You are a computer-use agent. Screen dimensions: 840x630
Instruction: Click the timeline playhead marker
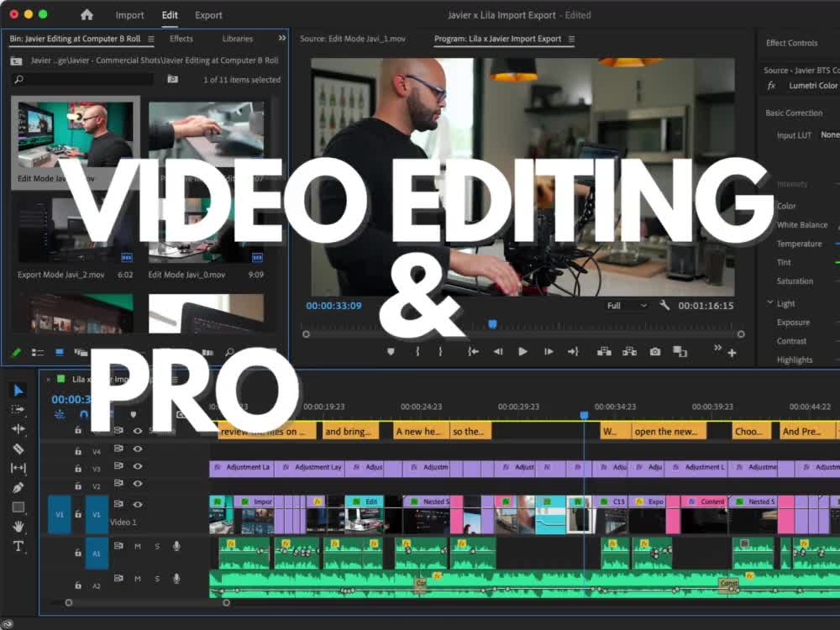click(x=584, y=415)
